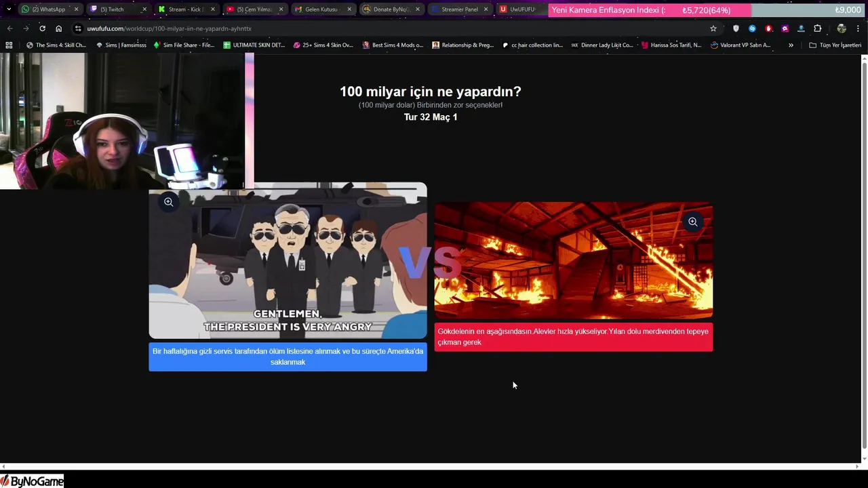Open the blue Shazam-style extension icon
The image size is (868, 488).
[x=752, y=28]
